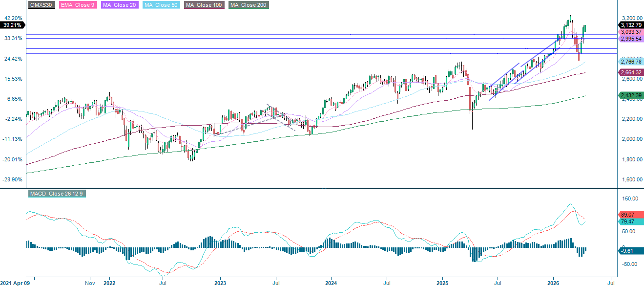Select the 2026 date label on axis

tap(555, 282)
